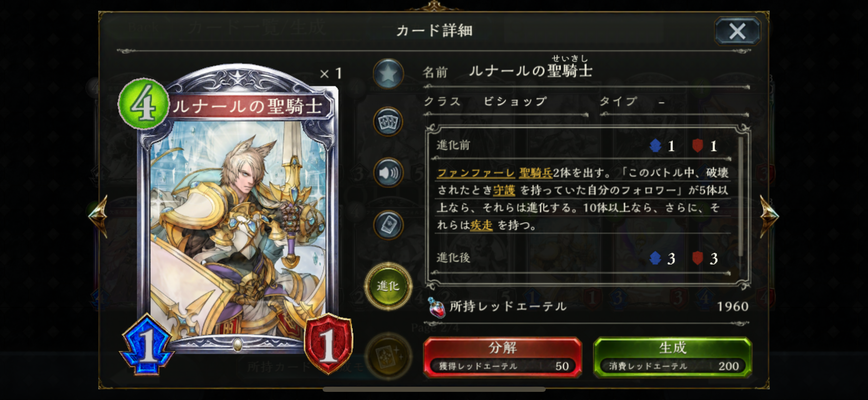Image resolution: width=868 pixels, height=400 pixels.
Task: Open the related cards icon
Action: (x=388, y=122)
